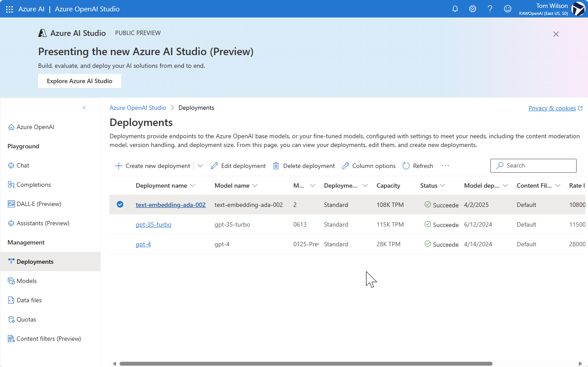Click the Capacity column header
The height and width of the screenshot is (367, 588).
(388, 185)
